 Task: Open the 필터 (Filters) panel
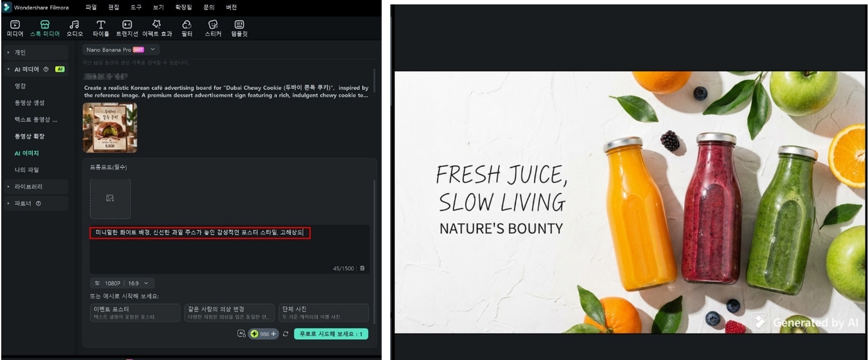(187, 28)
